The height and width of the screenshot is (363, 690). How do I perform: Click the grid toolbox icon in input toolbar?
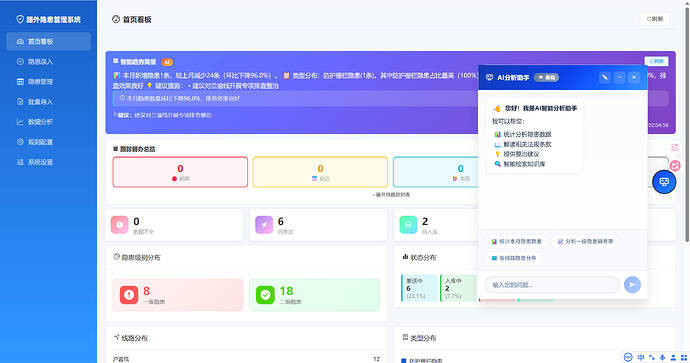[x=683, y=357]
